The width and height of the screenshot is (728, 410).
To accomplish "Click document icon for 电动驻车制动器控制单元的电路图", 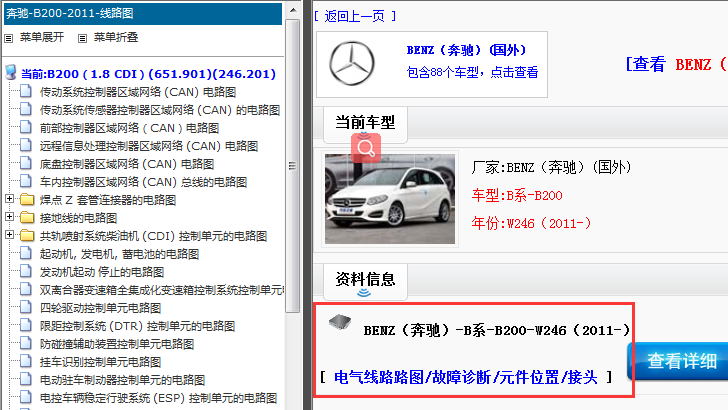I will 26,379.
